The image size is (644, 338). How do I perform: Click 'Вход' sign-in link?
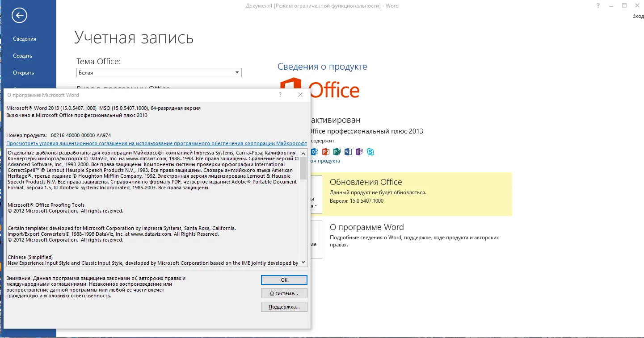tap(638, 16)
